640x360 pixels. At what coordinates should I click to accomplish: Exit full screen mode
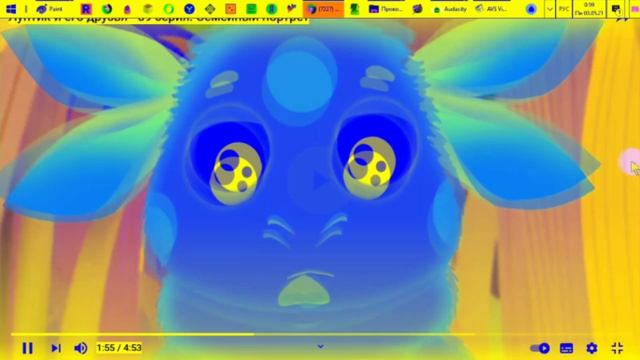[x=618, y=348]
